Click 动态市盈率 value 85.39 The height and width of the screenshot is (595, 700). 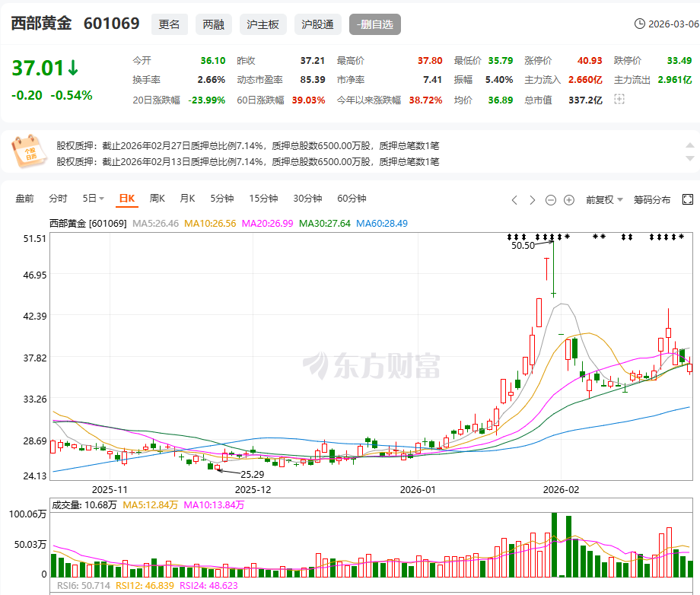[x=312, y=80]
